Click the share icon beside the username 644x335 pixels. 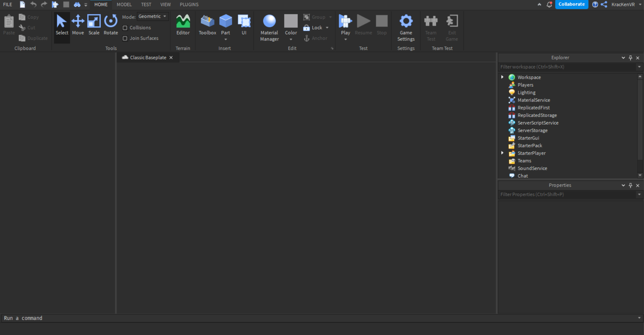tap(604, 4)
